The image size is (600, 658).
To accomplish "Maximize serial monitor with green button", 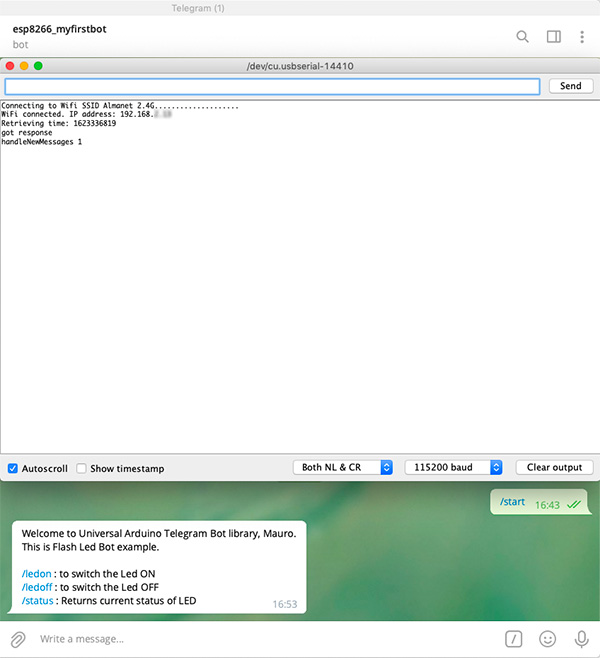I will 38,66.
